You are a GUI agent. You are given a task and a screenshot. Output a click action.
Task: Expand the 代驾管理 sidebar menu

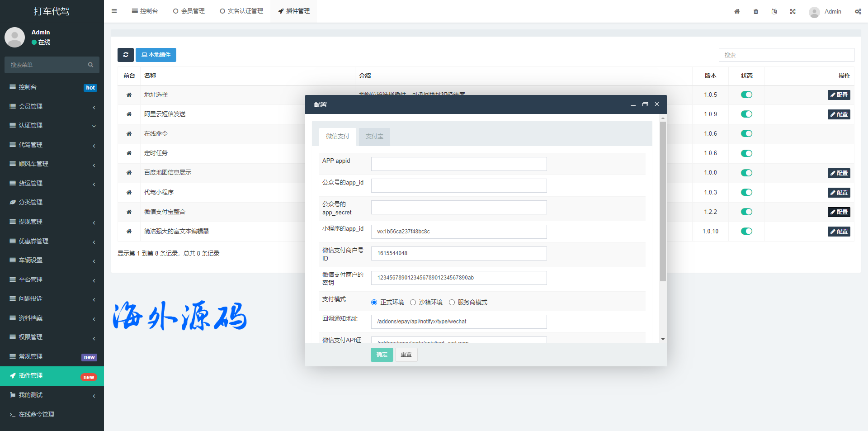tap(52, 145)
